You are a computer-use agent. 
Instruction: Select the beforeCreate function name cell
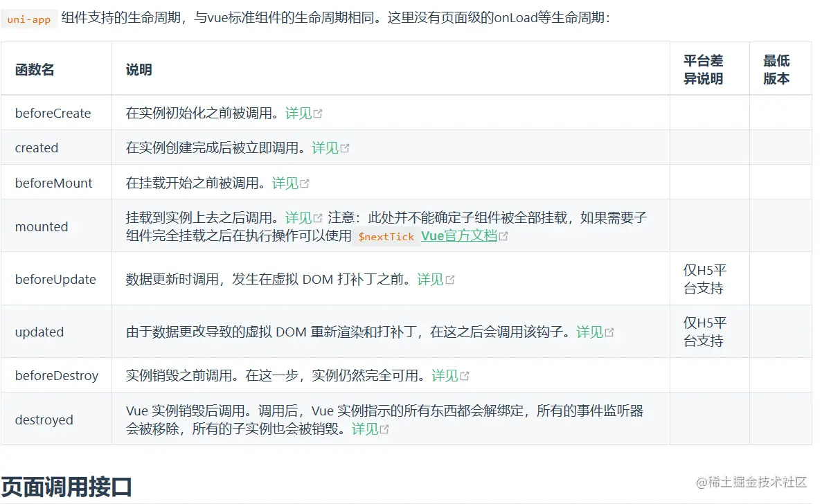57,113
